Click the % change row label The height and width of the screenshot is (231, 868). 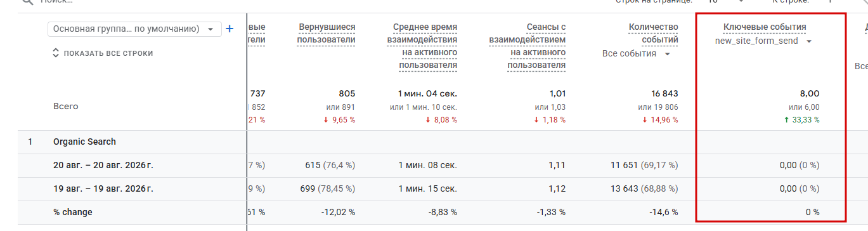pyautogui.click(x=73, y=212)
